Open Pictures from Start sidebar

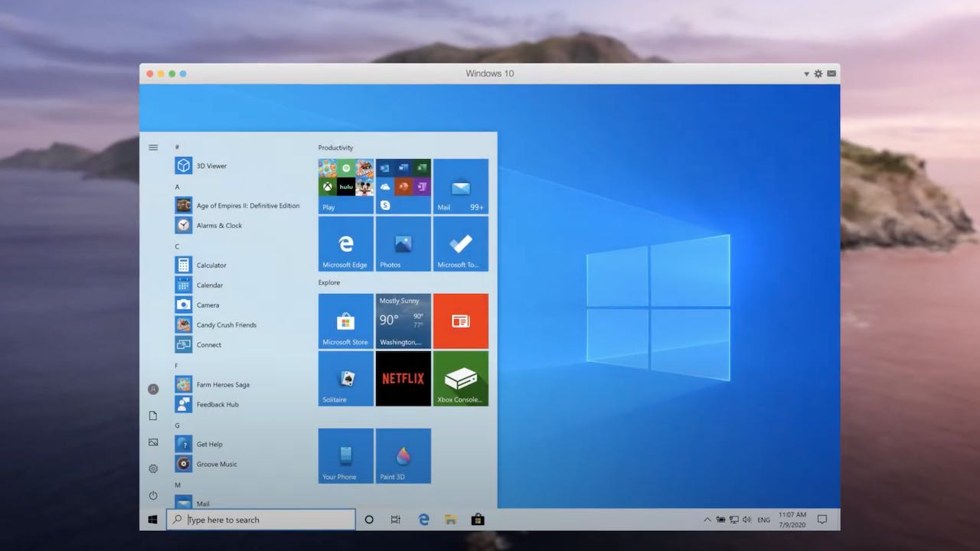coord(153,442)
